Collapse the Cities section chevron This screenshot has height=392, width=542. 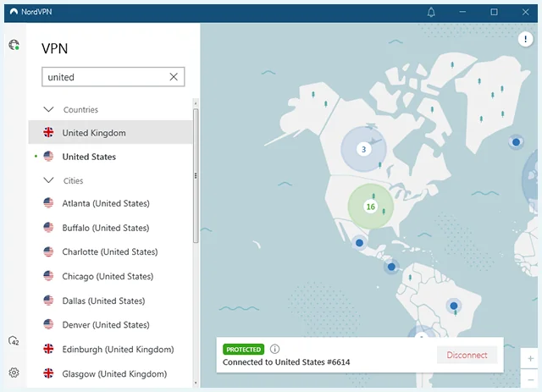[x=49, y=180]
